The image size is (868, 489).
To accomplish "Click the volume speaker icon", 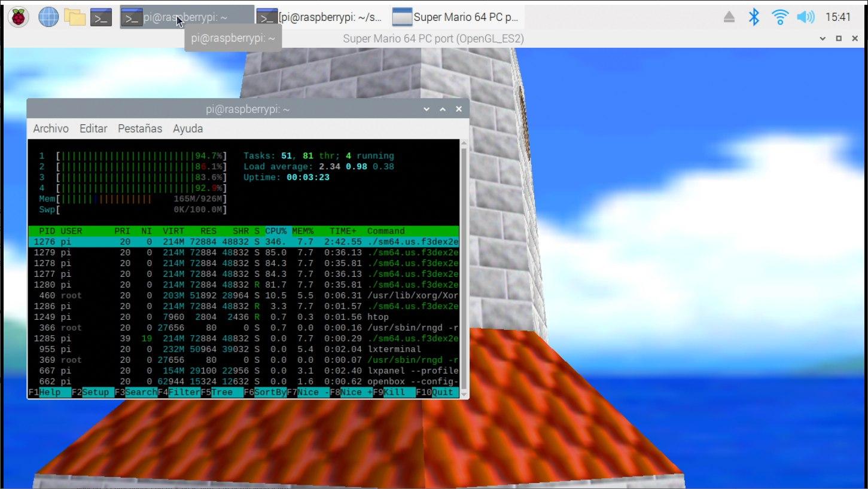I will pos(806,17).
